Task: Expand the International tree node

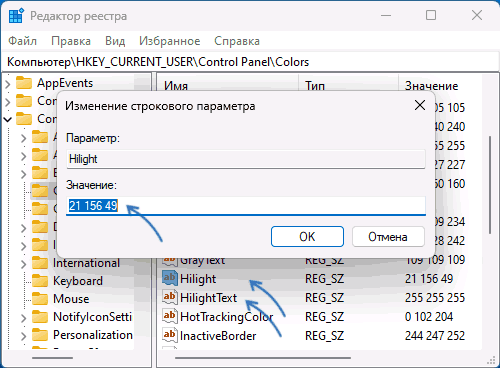Action: (x=23, y=264)
